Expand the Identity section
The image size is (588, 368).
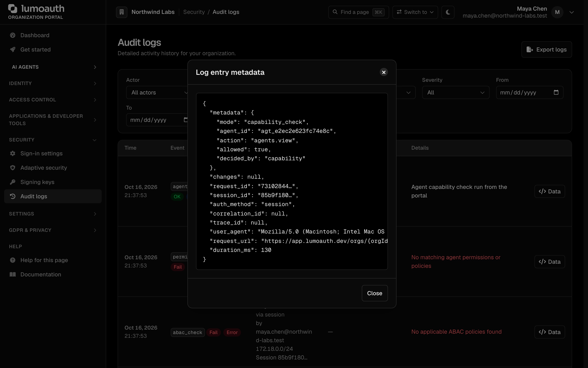point(53,83)
